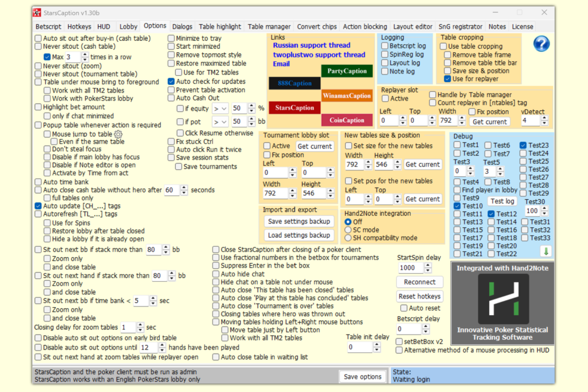Check Auto reset below Reset hotkeys

point(404,308)
